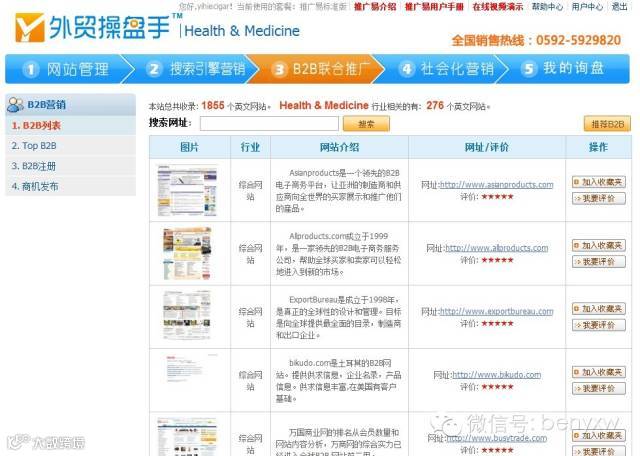Click 我要评价 for exportbureau row
Viewport: 640px width, 456px height.
pyautogui.click(x=599, y=325)
